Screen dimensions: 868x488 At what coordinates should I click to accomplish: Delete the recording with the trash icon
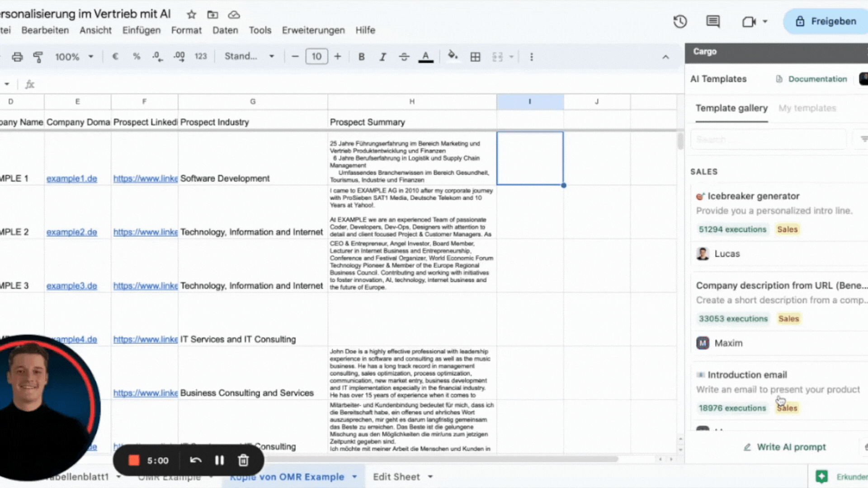[x=243, y=460]
